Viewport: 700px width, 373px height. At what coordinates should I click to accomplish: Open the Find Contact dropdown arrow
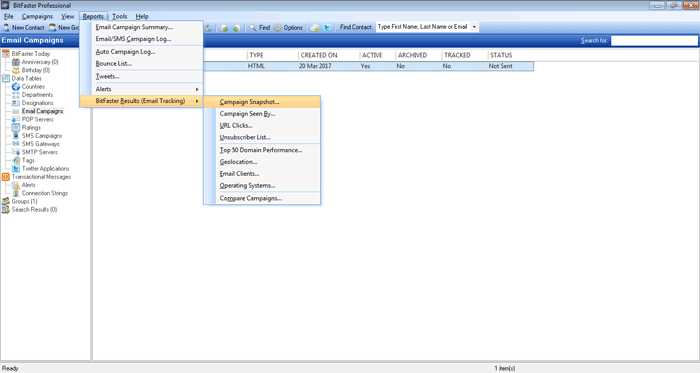(474, 27)
